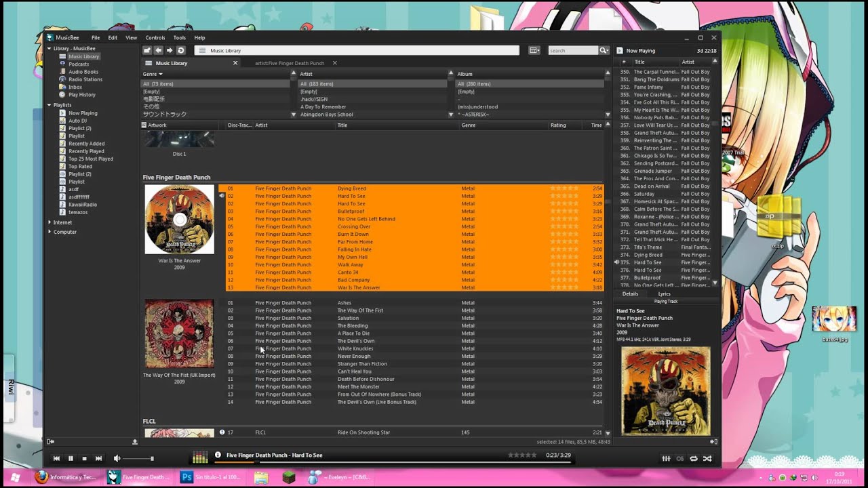Expand the Computer tree node
This screenshot has width=868, height=488.
[x=49, y=232]
